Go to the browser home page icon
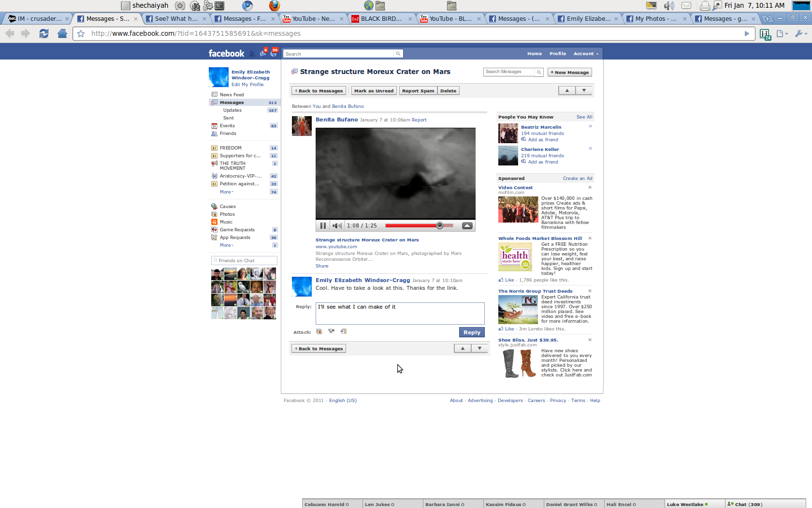Viewport: 812px width, 508px height. pos(62,33)
